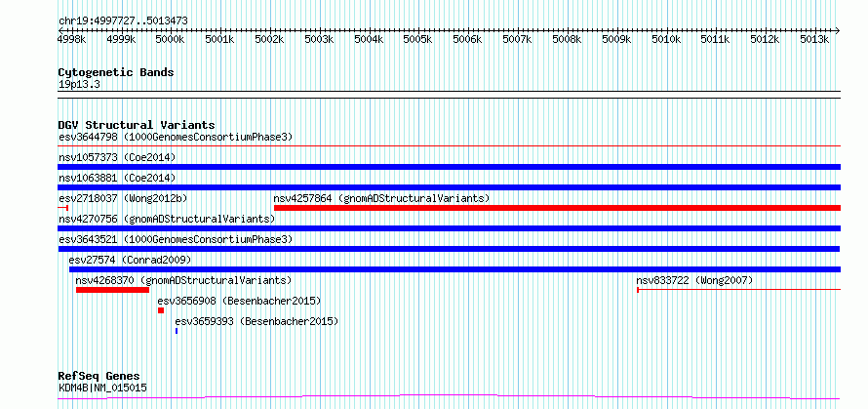The width and height of the screenshot is (868, 409).
Task: Click the chr19:4997727..5013473 coordinate text
Action: click(123, 21)
